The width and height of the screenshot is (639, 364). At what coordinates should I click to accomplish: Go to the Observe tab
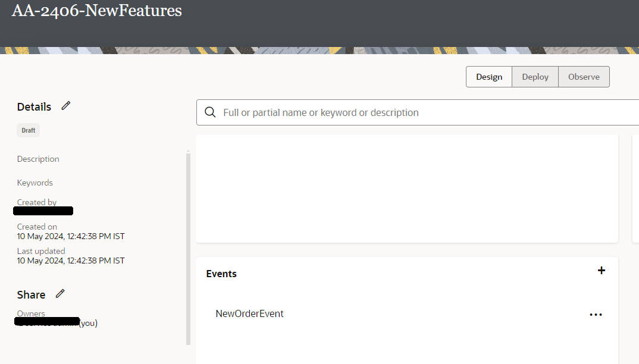tap(584, 77)
